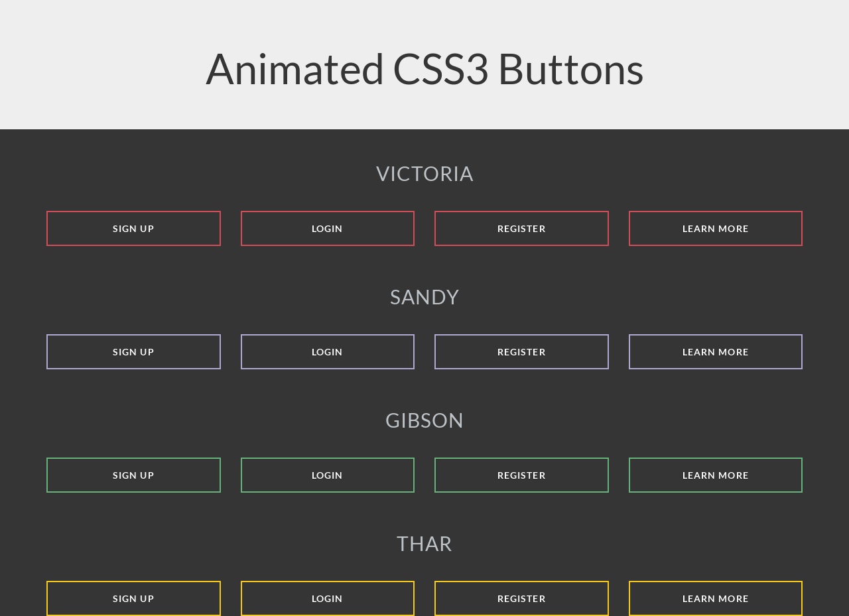Open the Victoria LEARN MORE button

[x=716, y=228]
